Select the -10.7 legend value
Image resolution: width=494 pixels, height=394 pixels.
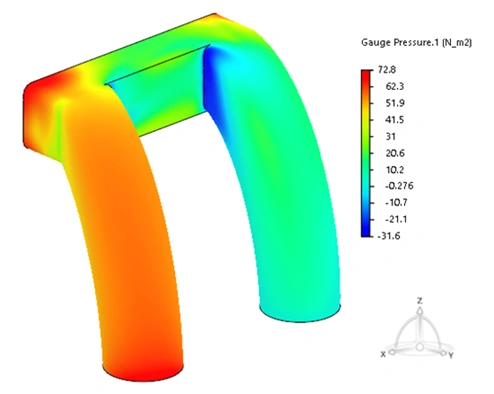coord(396,203)
